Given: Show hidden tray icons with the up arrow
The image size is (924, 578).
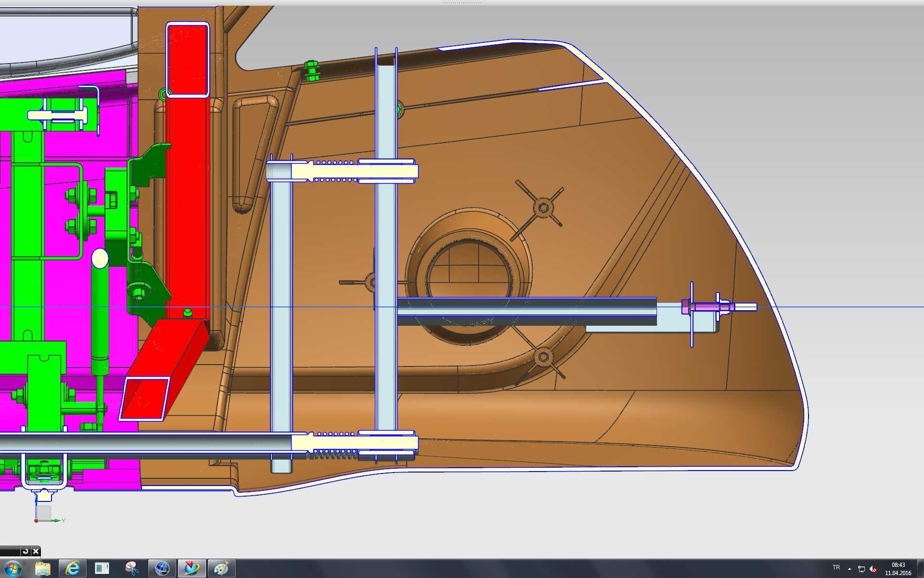Looking at the screenshot, I should coord(849,569).
